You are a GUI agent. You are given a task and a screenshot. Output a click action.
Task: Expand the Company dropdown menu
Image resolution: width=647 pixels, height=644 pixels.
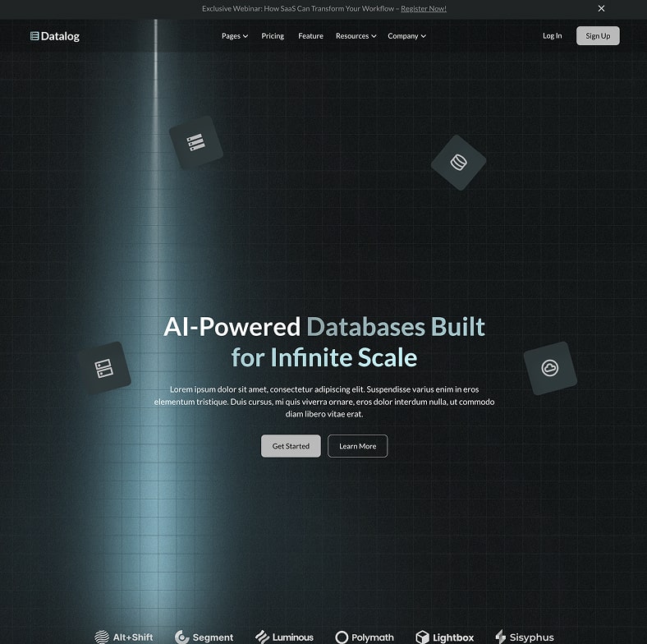pos(407,36)
